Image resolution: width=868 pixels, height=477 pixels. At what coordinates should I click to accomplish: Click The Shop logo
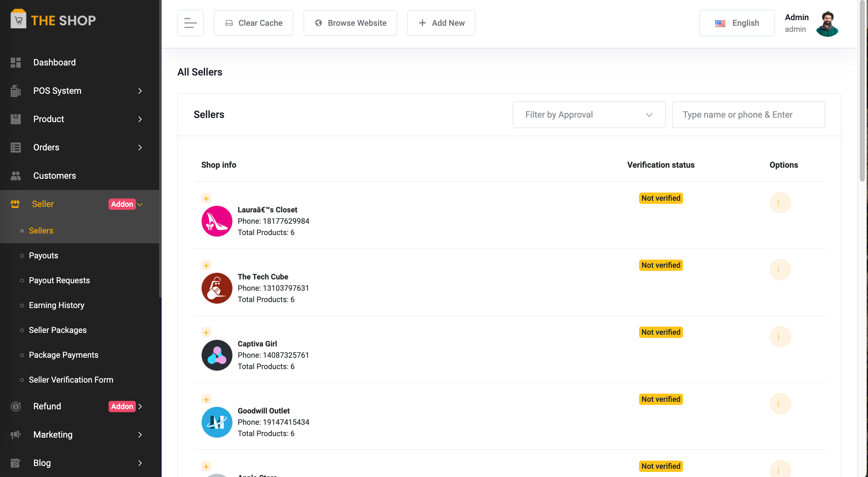click(53, 20)
